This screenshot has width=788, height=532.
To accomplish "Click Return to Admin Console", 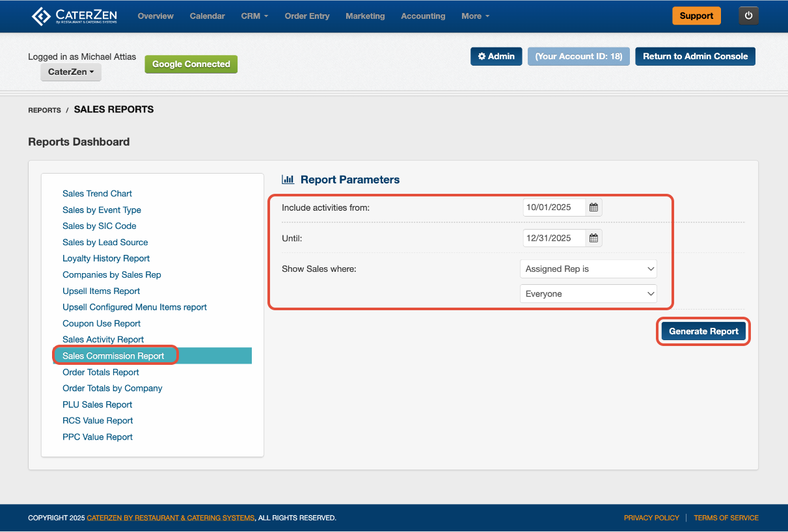I will (695, 57).
